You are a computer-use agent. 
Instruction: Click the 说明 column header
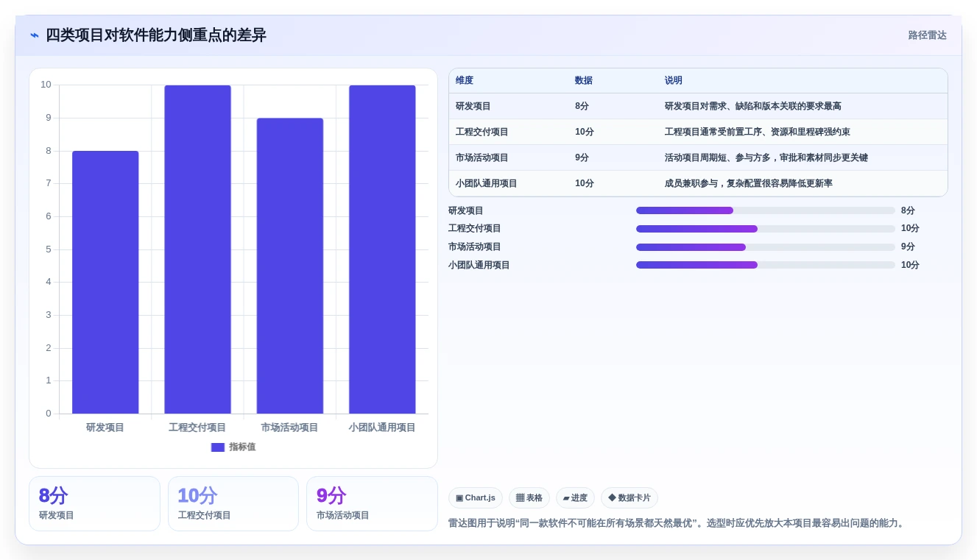(x=674, y=81)
